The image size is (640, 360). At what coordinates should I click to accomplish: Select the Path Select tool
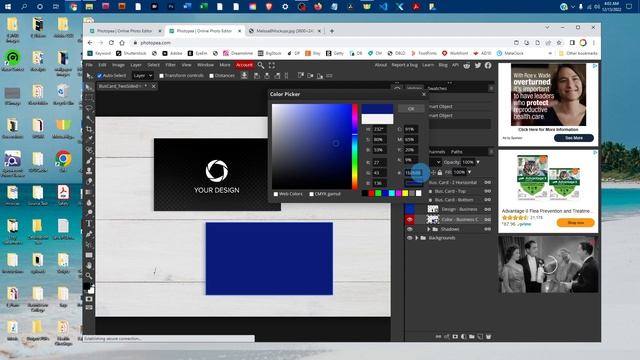(89, 244)
